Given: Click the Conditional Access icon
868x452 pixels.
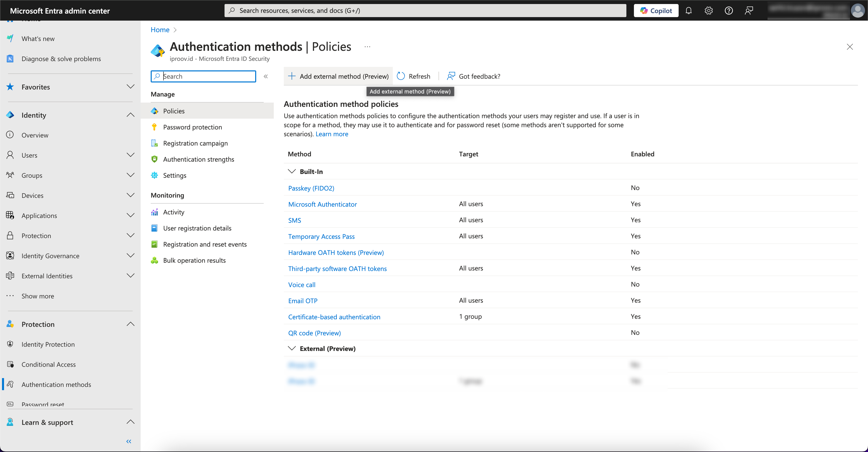Looking at the screenshot, I should [10, 364].
